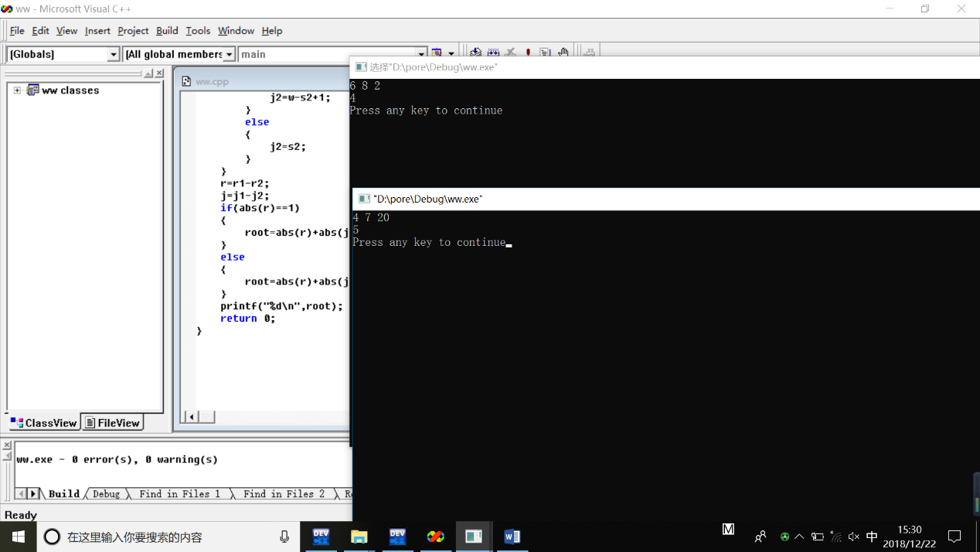
Task: Open Word from the taskbar
Action: pos(512,537)
